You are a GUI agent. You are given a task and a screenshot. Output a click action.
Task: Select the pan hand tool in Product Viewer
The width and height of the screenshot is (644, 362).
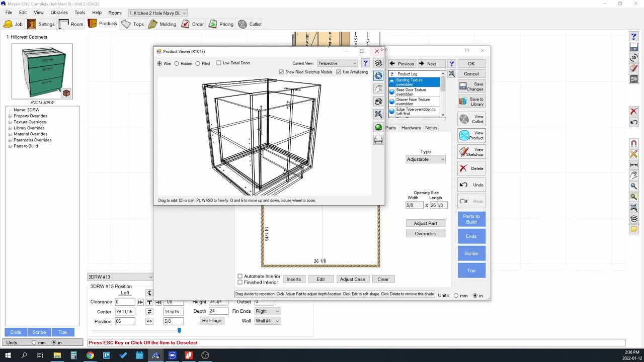[x=378, y=89]
